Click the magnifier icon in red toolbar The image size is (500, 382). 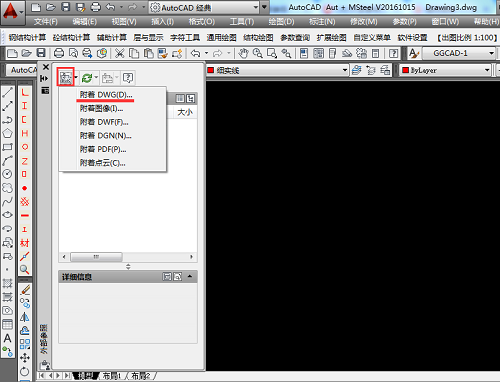point(25,269)
